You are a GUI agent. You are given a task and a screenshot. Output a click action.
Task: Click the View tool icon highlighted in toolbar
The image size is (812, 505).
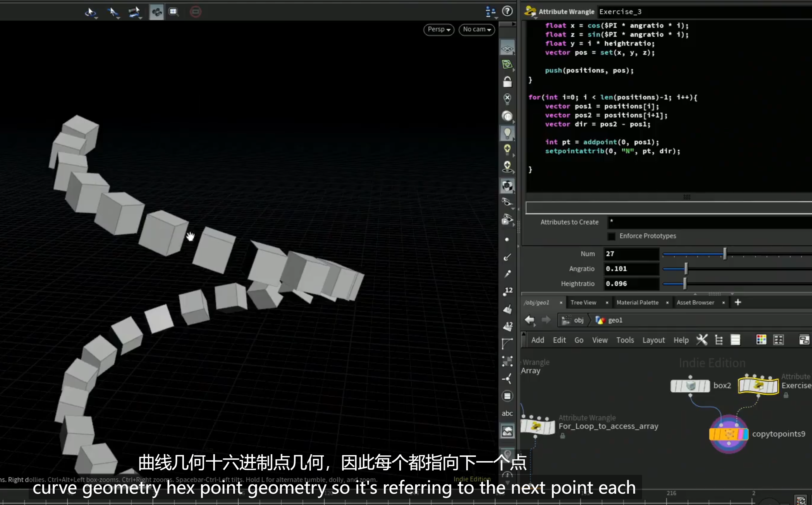156,12
